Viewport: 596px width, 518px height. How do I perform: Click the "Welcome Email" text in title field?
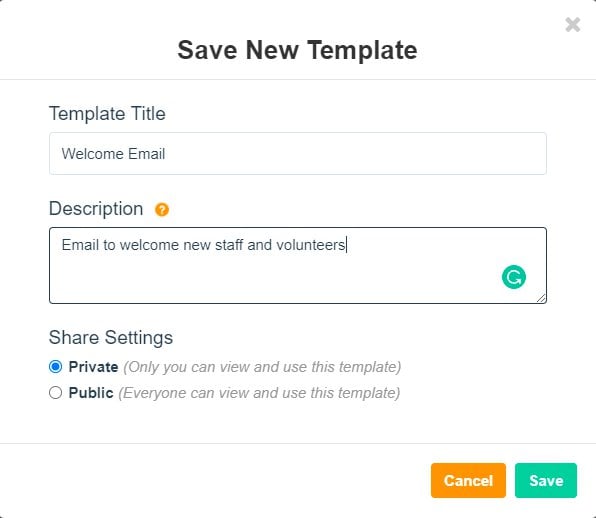click(x=113, y=154)
